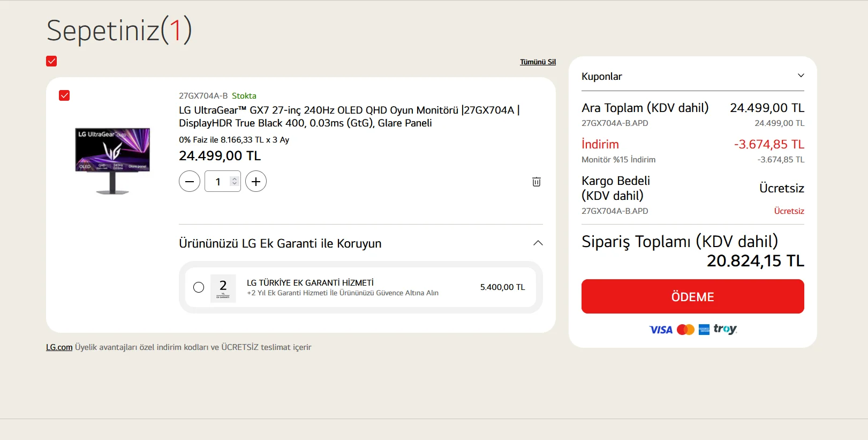Screen dimensions: 868x440
Task: Collapse the LG Ek Garanti section chevron
Action: tap(538, 243)
